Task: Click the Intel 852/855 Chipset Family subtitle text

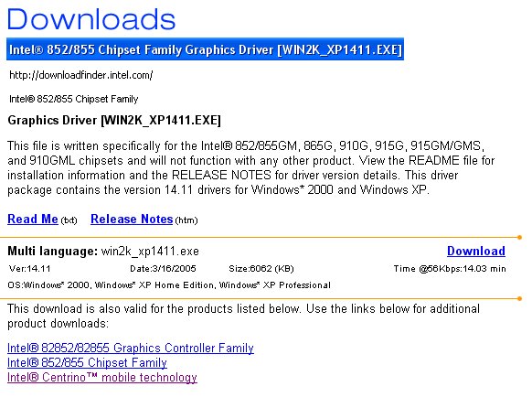Action: [74, 99]
